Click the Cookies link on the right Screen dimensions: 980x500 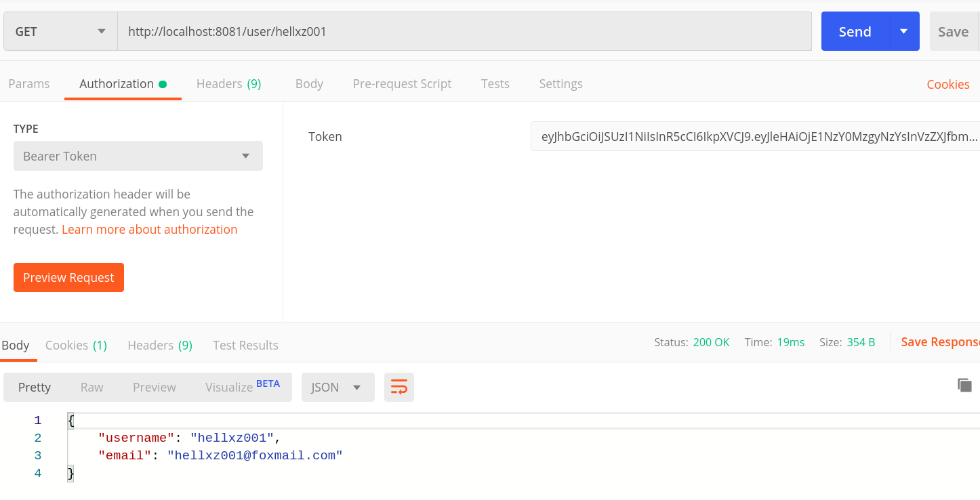[x=947, y=85]
